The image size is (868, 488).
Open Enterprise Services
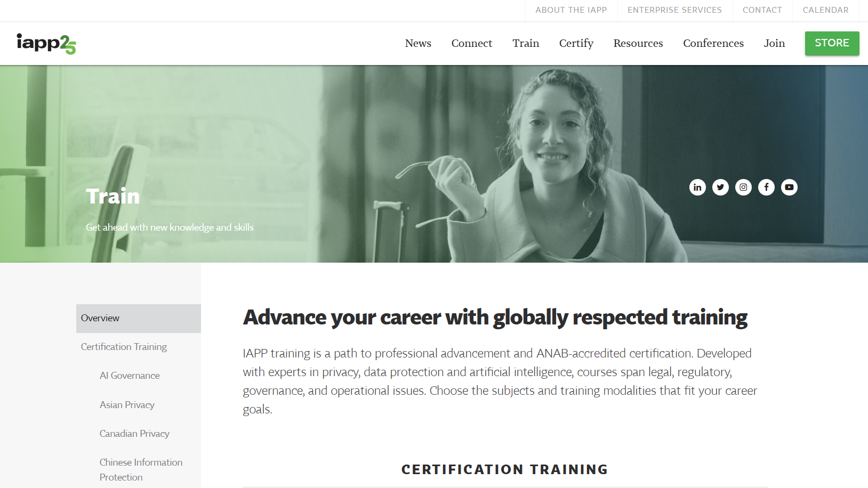click(674, 10)
